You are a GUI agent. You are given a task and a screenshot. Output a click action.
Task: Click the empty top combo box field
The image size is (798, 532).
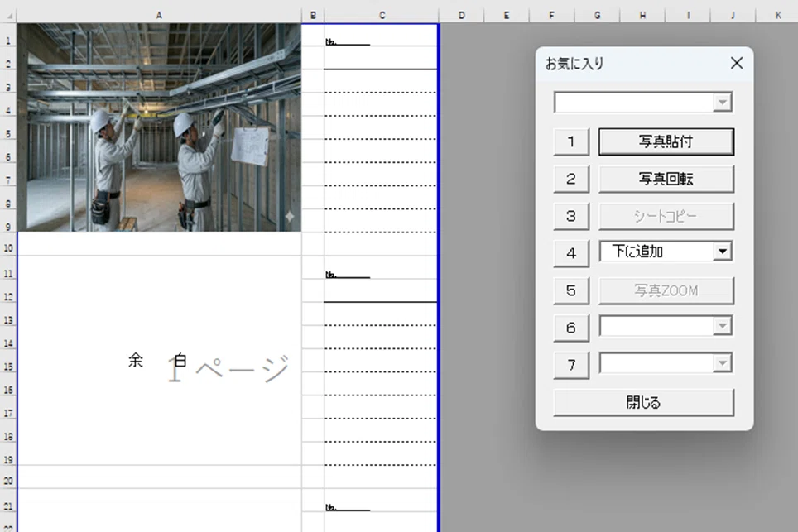tap(634, 103)
